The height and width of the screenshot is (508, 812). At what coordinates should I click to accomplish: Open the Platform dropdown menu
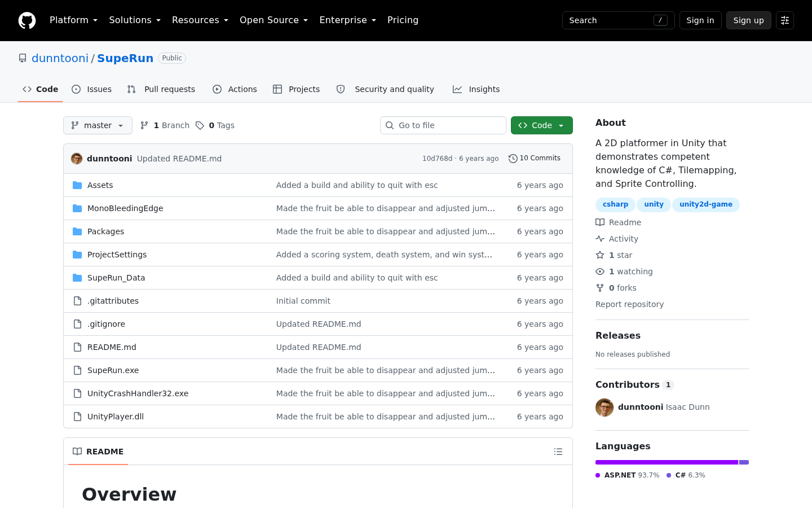point(73,20)
